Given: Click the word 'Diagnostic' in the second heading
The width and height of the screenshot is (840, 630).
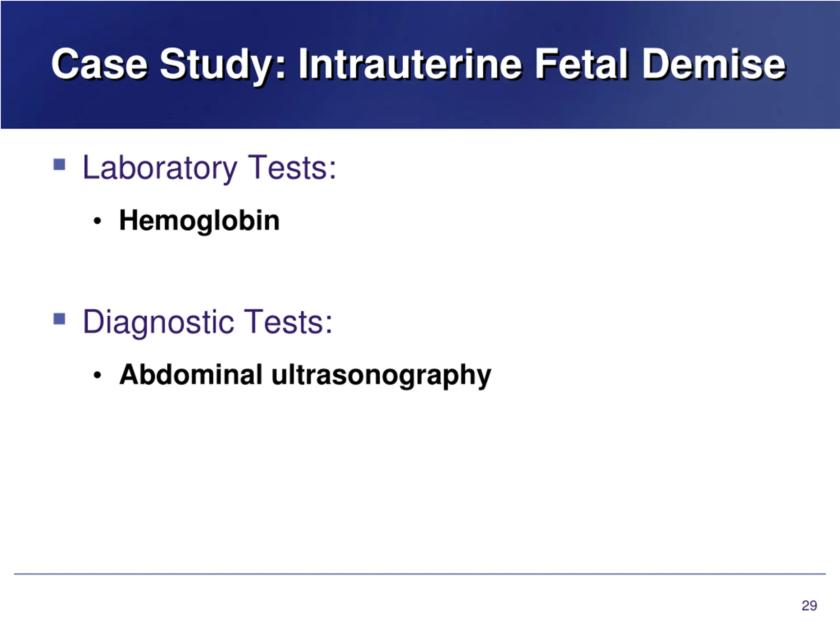Looking at the screenshot, I should point(158,323).
